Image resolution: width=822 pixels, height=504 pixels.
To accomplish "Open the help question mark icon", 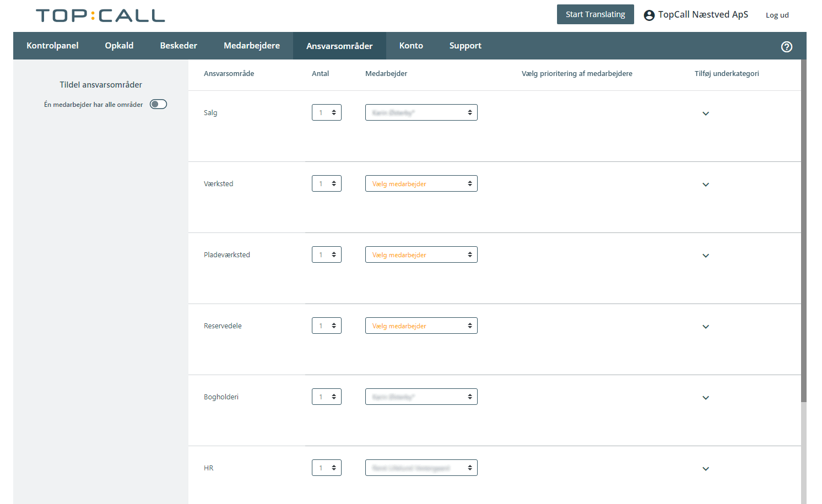I will [787, 47].
